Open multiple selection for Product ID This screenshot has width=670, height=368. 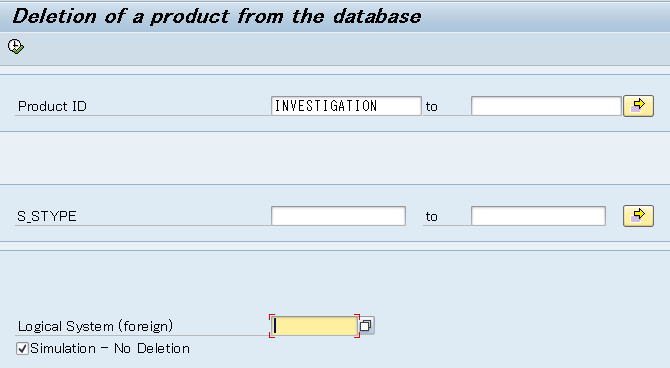(638, 106)
